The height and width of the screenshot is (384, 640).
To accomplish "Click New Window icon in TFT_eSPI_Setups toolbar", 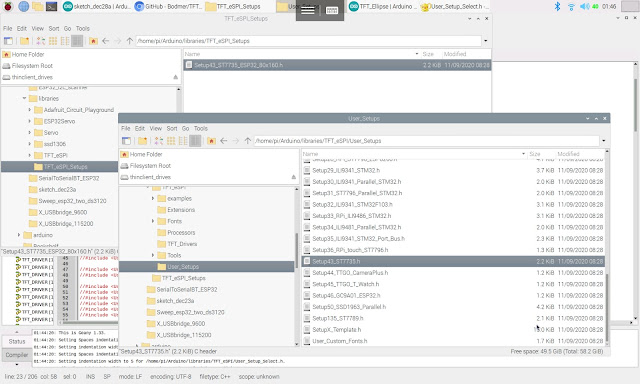I will click(8, 41).
